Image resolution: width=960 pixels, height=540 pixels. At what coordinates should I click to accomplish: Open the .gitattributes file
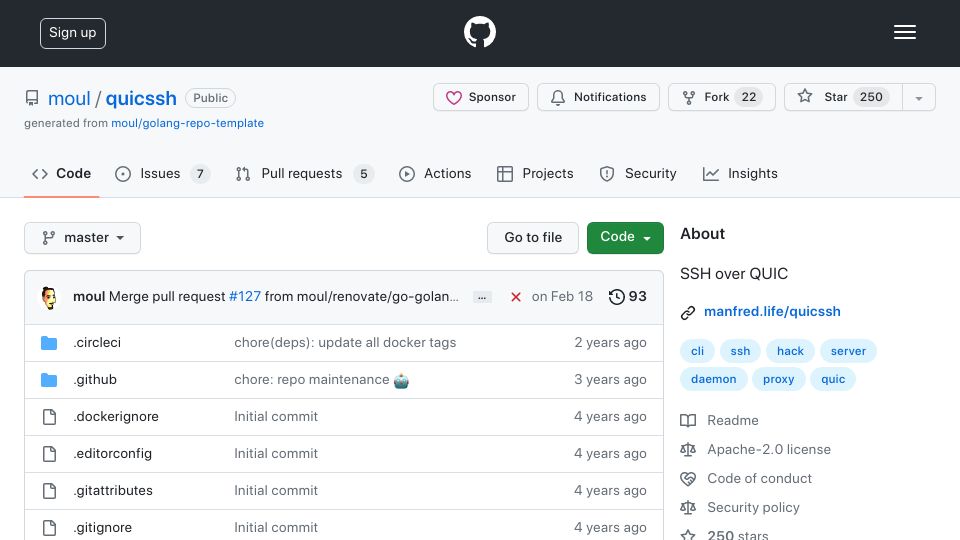pos(113,491)
